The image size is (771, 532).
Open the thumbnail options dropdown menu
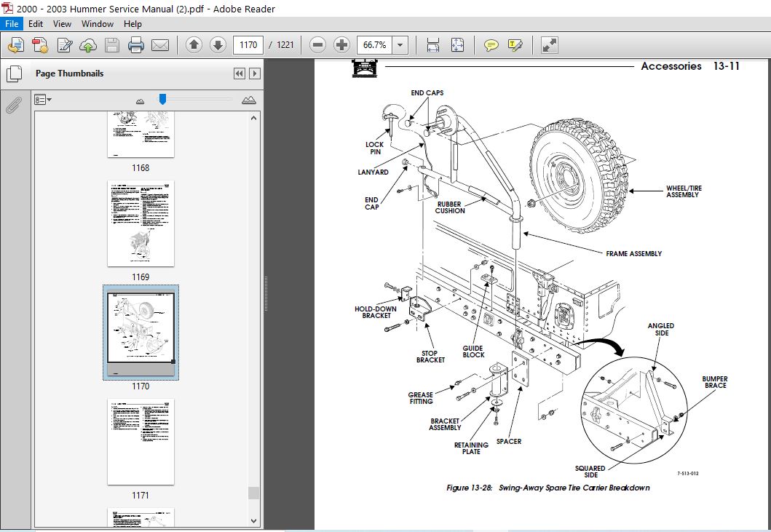(x=43, y=100)
